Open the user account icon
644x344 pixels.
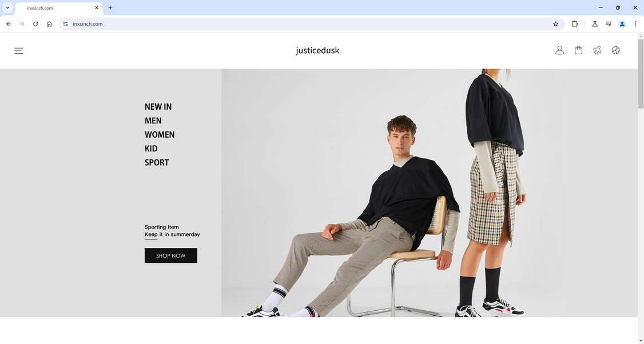[x=559, y=50]
